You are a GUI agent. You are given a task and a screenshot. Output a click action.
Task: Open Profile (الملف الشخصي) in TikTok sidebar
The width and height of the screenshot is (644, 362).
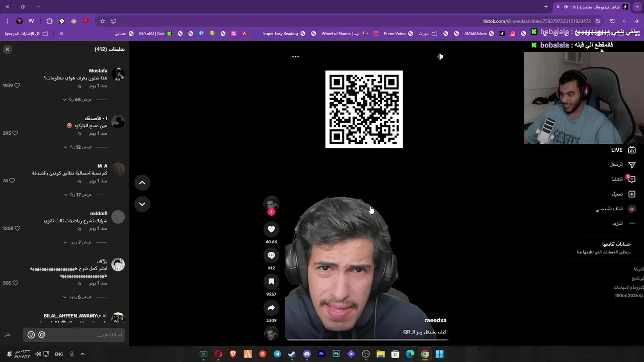click(616, 209)
